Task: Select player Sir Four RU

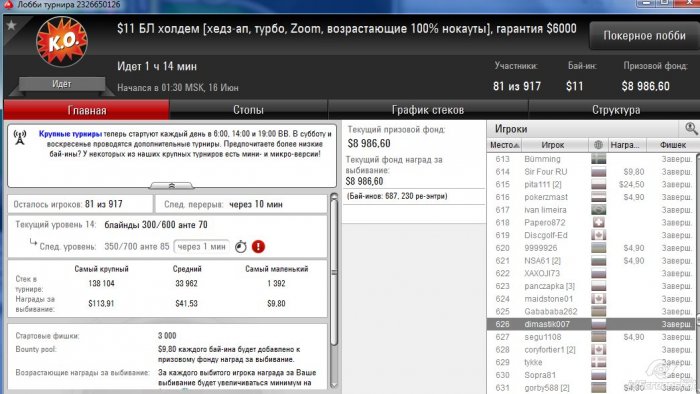Action: click(x=546, y=172)
